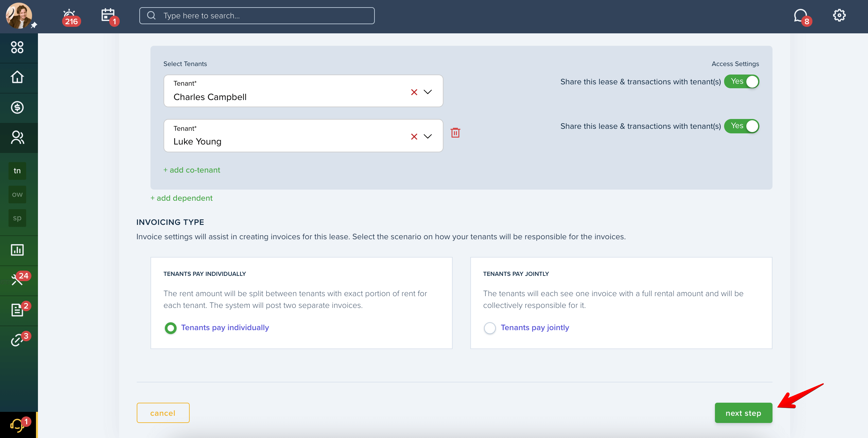Screen dimensions: 868x438
Task: Open the contacts people icon in sidebar
Action: coord(17,138)
